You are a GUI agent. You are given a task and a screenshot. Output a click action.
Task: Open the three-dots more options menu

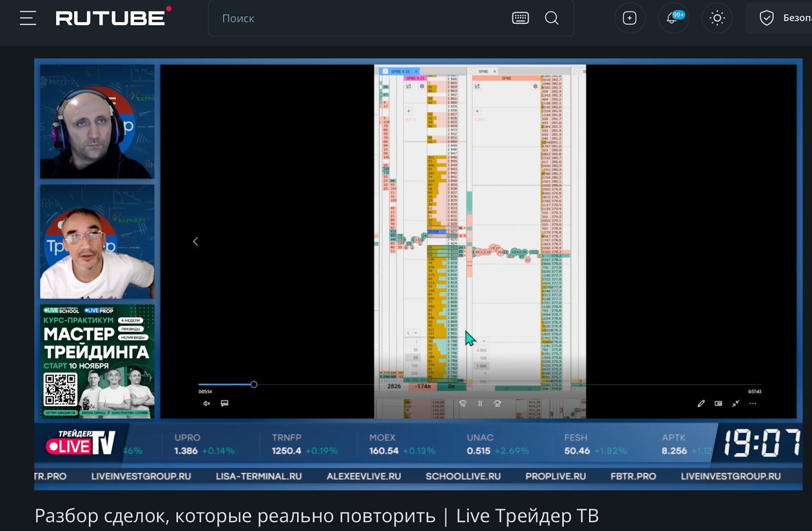(753, 404)
